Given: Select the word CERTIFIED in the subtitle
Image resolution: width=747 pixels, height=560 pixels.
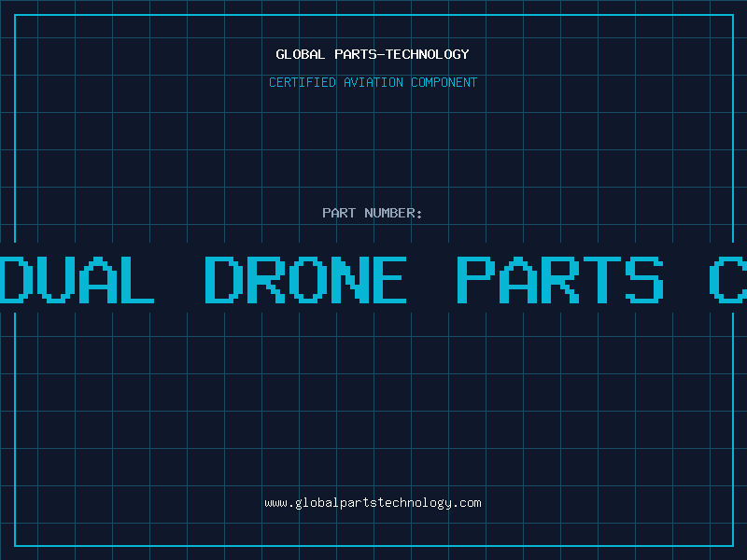Looking at the screenshot, I should point(303,82).
